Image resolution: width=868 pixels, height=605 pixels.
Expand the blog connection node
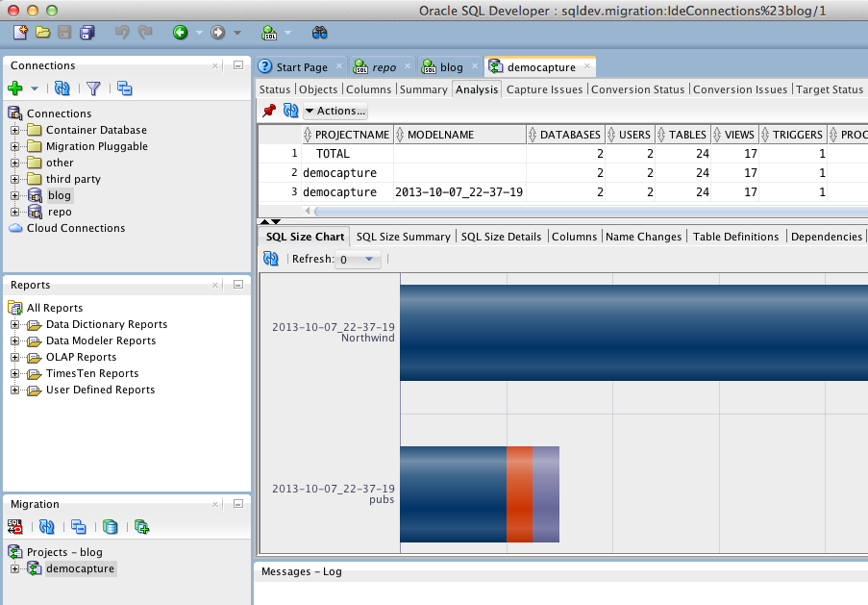tap(15, 195)
